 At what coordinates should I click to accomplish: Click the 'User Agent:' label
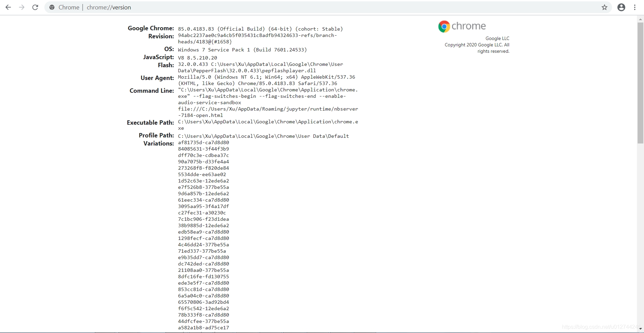pos(157,78)
